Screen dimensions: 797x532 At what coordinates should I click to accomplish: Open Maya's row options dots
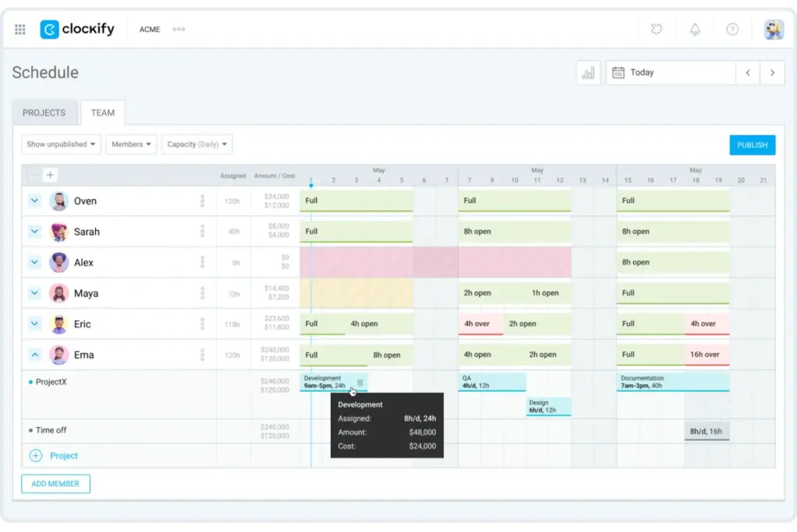202,293
